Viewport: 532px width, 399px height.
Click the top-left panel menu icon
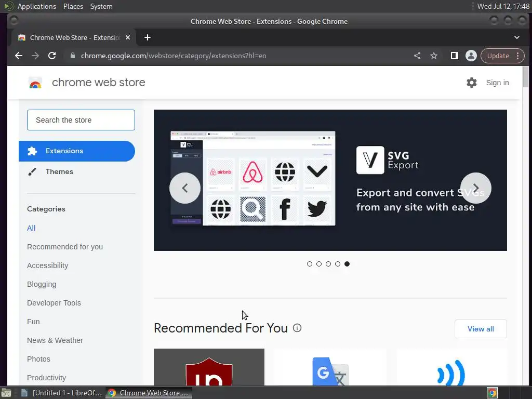click(x=8, y=6)
